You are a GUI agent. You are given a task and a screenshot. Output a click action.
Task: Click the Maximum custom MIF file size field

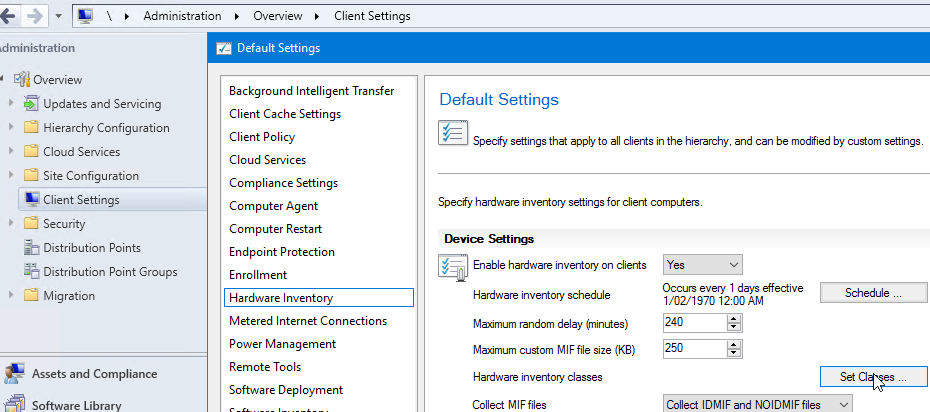point(693,350)
